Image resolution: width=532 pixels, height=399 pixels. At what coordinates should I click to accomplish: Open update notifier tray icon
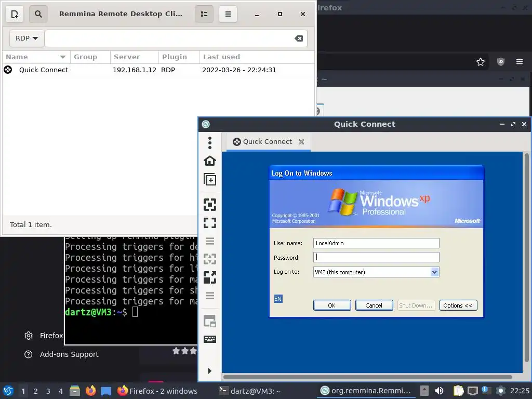[486, 391]
